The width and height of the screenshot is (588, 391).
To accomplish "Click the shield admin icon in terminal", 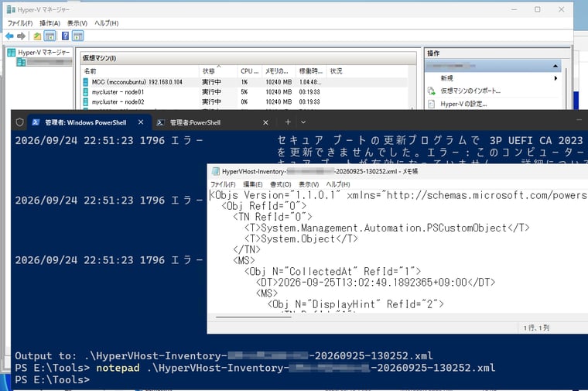I will click(19, 122).
